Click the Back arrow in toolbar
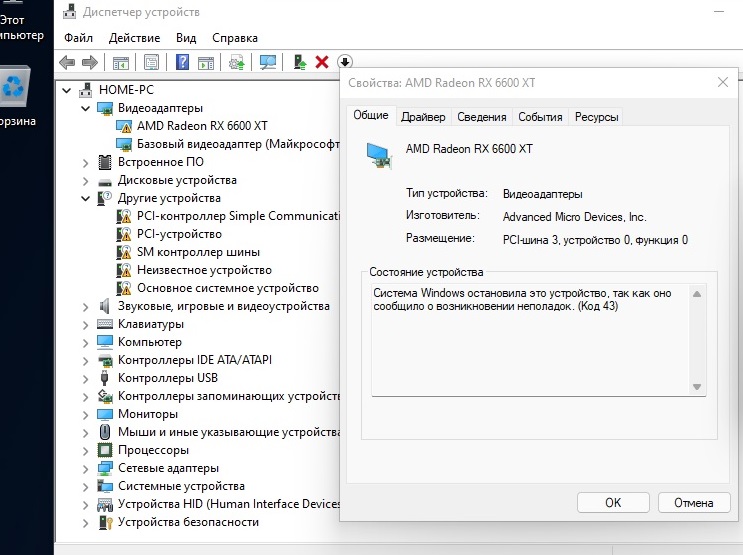 [x=67, y=62]
